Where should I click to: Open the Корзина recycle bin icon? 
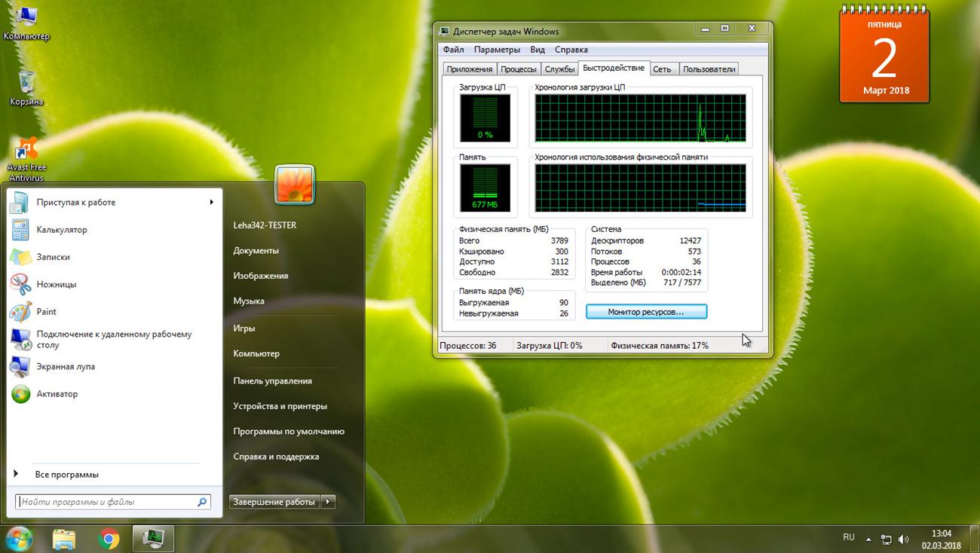(26, 83)
